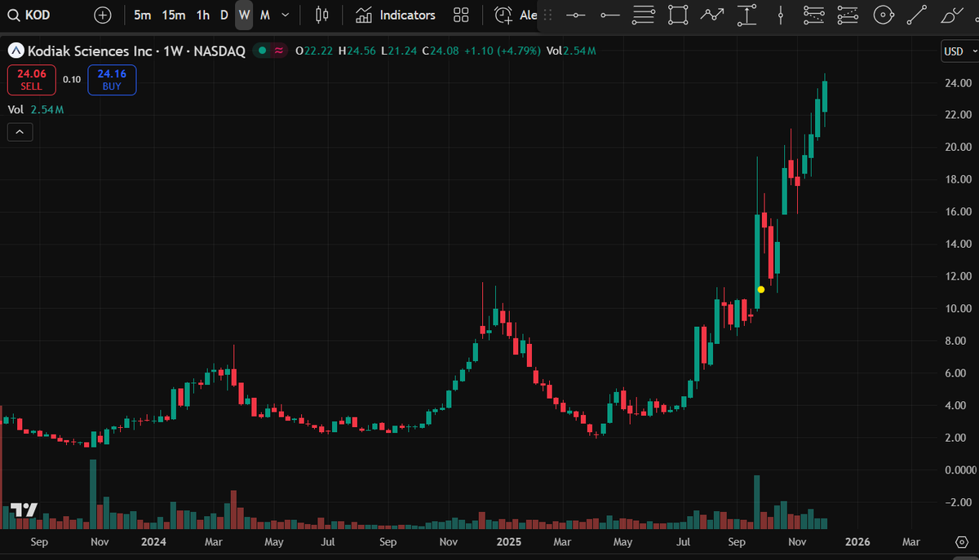The width and height of the screenshot is (979, 560).
Task: Select the price range measure tool
Action: [746, 15]
